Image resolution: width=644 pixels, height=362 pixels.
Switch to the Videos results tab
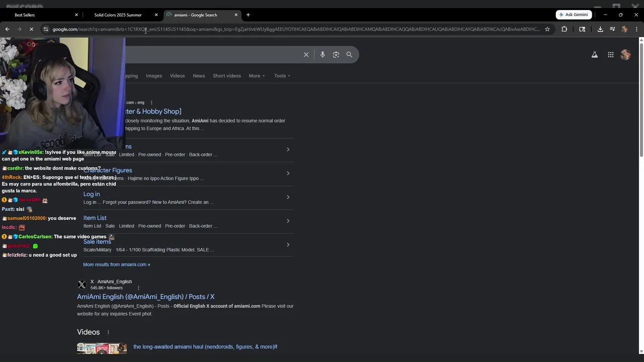click(x=177, y=76)
